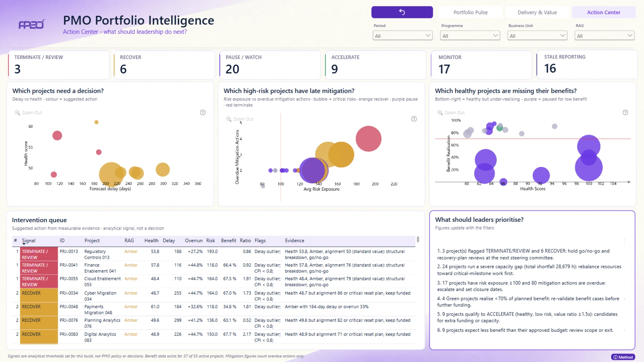Sort by Overrun column header

194,241
